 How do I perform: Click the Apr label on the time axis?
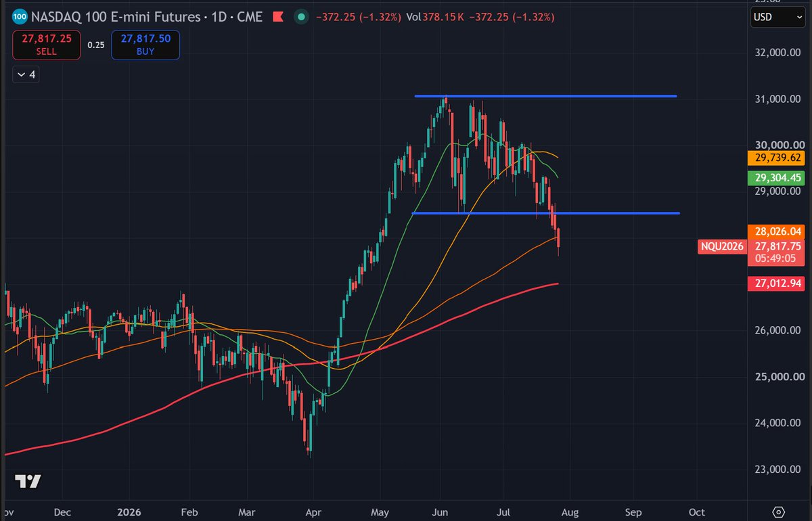(313, 512)
